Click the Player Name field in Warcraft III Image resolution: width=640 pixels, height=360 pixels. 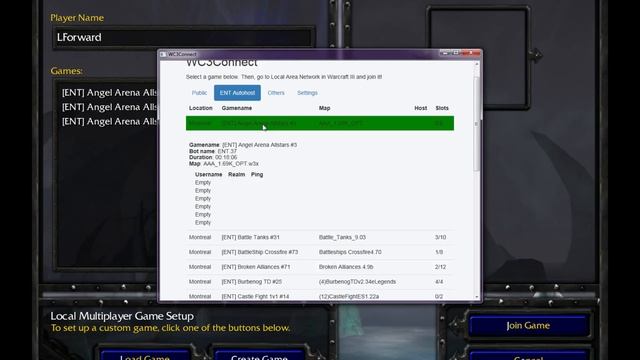(184, 38)
